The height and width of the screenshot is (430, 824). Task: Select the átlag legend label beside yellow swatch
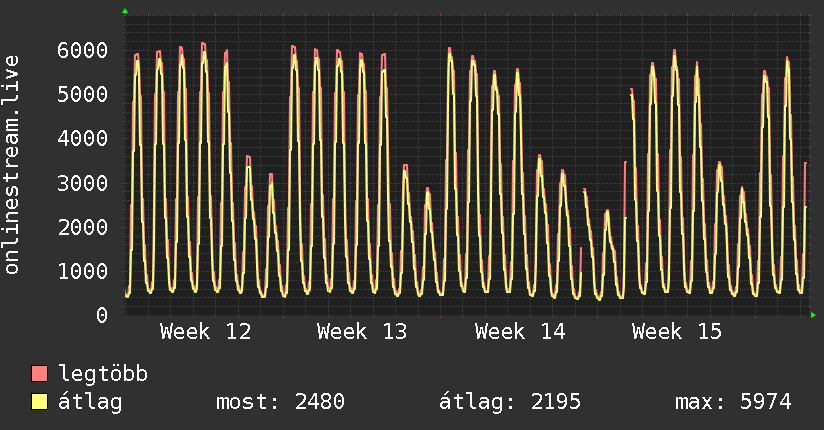[x=90, y=402]
